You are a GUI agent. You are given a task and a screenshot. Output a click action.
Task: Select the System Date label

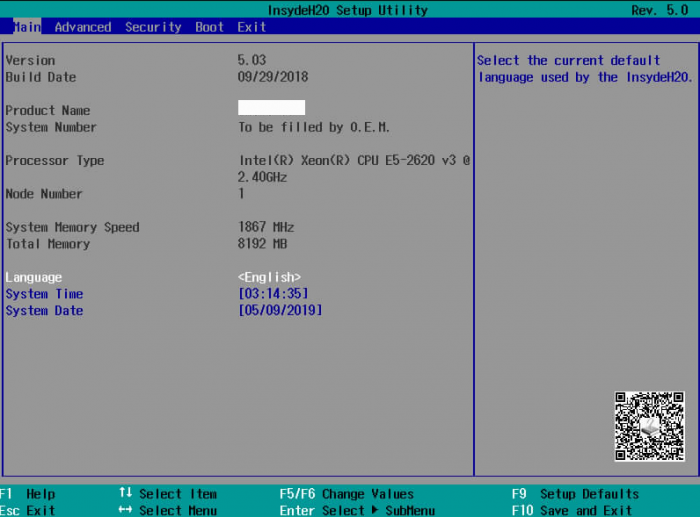click(44, 311)
